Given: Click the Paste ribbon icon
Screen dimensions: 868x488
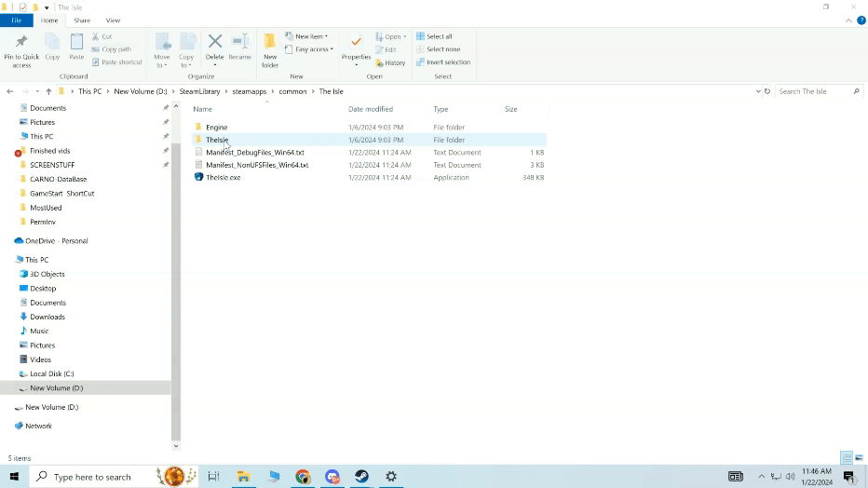Looking at the screenshot, I should click(76, 42).
